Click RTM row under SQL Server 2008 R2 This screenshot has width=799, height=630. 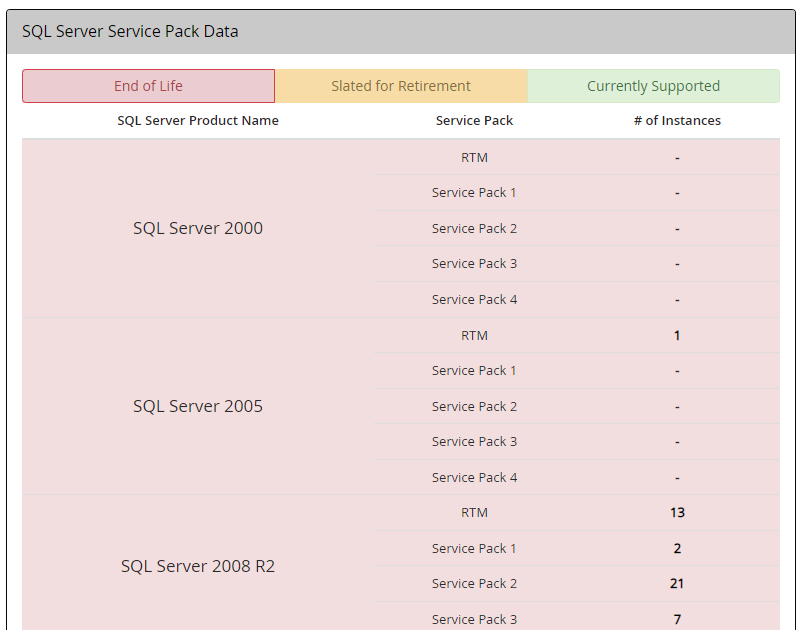474,512
